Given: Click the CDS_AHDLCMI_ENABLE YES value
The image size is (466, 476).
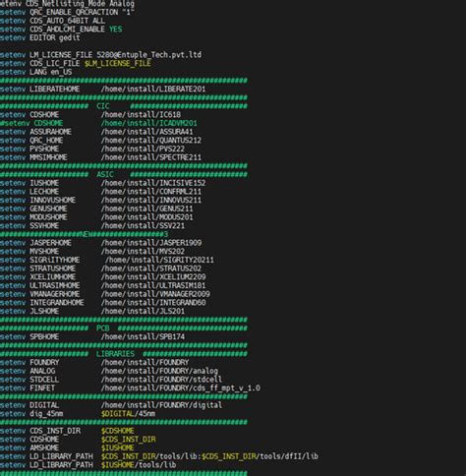Looking at the screenshot, I should click(x=116, y=30).
